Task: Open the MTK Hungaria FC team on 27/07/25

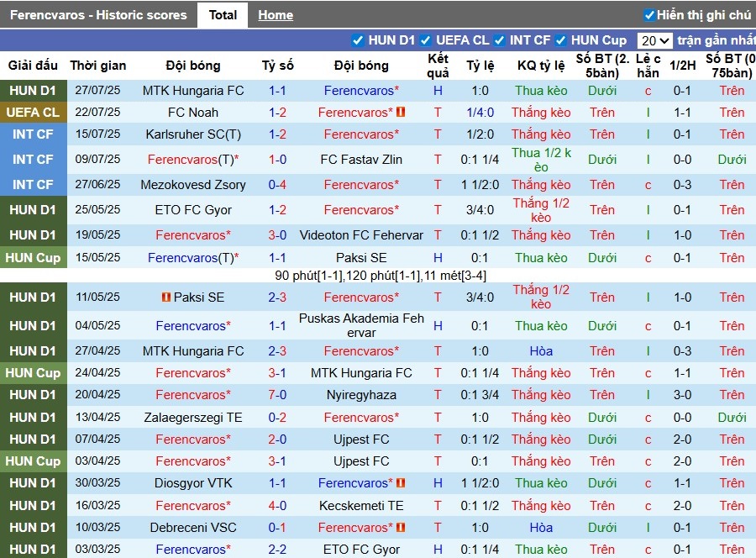Action: (193, 91)
